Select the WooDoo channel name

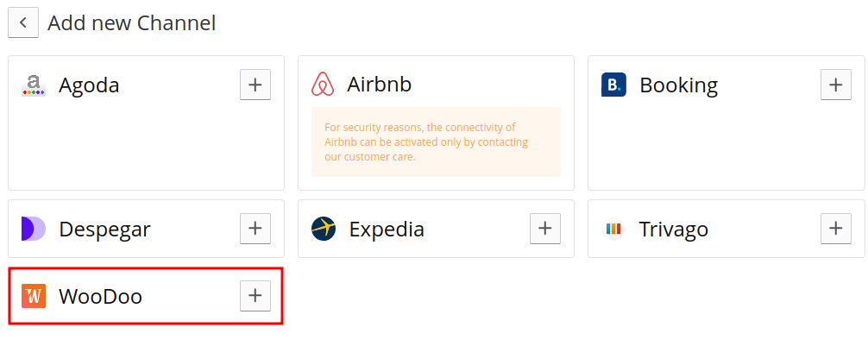[x=100, y=296]
